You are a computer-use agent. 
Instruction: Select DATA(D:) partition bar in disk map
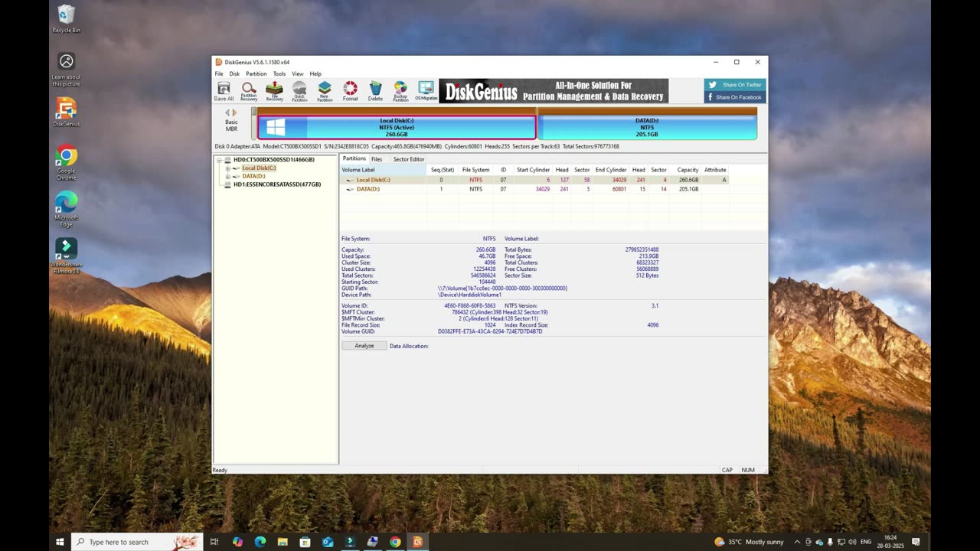pos(647,127)
